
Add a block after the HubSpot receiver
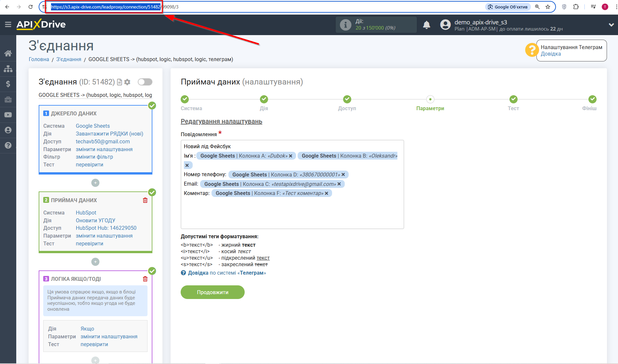(95, 262)
